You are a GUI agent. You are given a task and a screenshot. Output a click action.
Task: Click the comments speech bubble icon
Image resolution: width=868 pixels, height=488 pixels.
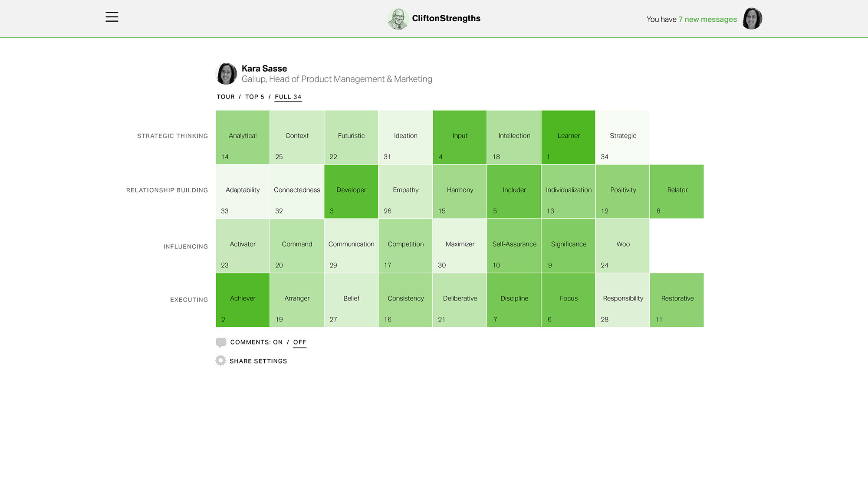point(221,343)
